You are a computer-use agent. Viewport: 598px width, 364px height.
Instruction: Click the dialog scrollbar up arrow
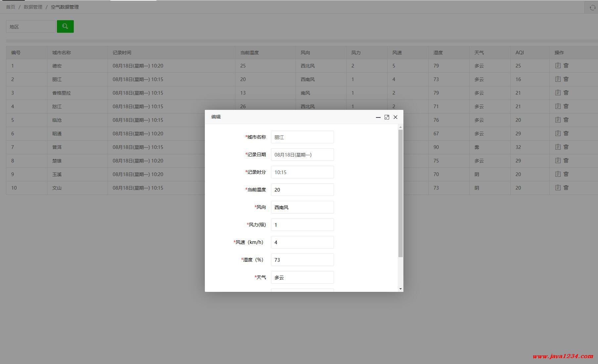400,127
